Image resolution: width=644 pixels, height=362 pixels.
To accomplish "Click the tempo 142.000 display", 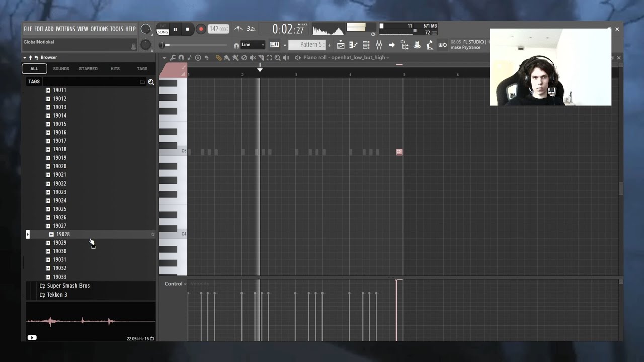I will (x=218, y=29).
